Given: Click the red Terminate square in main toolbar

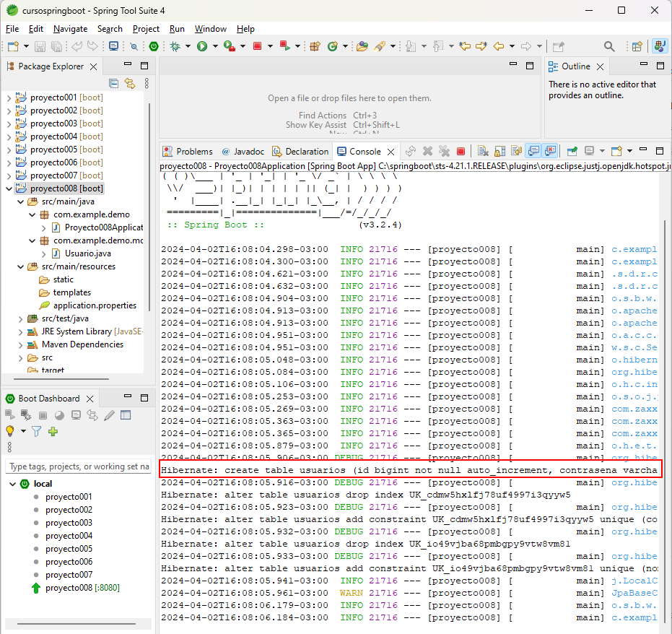Looking at the screenshot, I should pos(257,46).
